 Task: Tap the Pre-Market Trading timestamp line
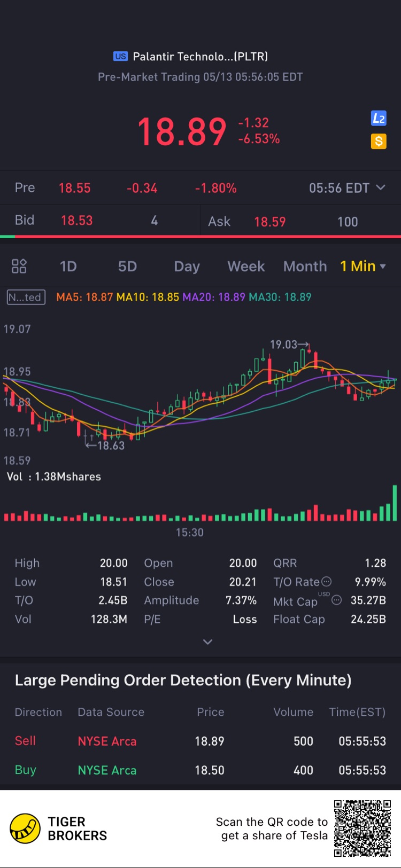click(x=200, y=77)
